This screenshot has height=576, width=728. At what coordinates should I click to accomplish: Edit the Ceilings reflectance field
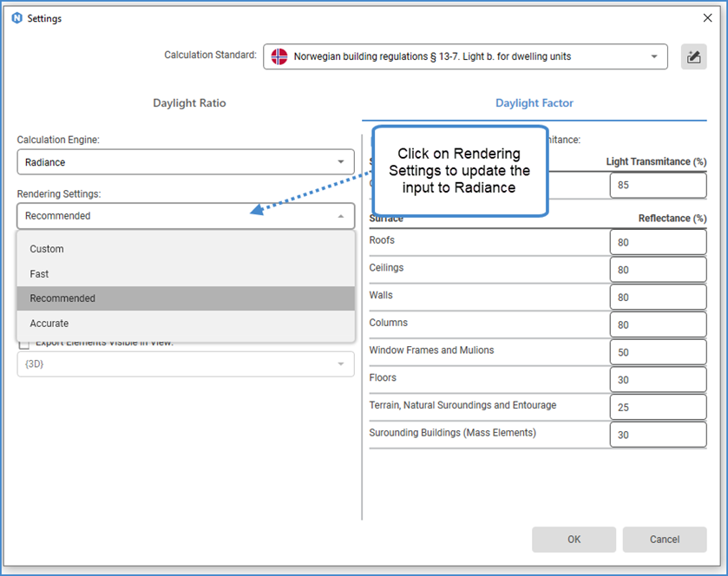pyautogui.click(x=659, y=270)
